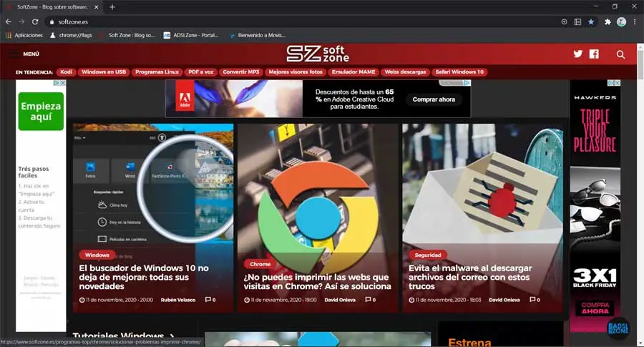Bookmark this page with the star icon

tap(591, 21)
